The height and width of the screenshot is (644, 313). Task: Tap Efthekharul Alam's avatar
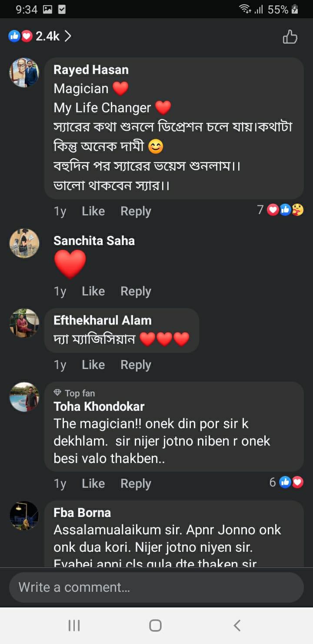tap(24, 323)
